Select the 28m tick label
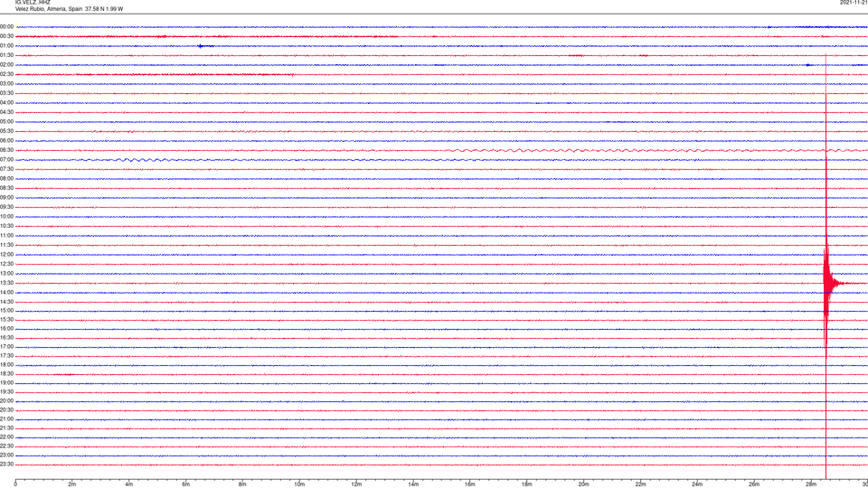Screen dimensions: 868x488 (x=811, y=484)
